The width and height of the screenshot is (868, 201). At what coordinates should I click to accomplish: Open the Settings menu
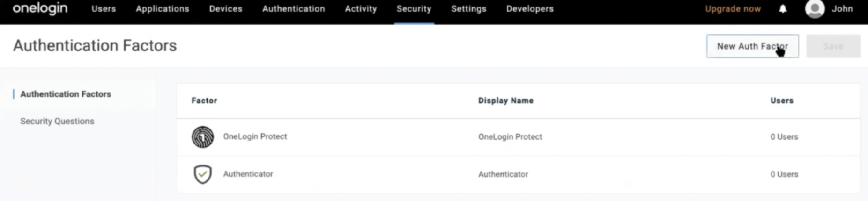[469, 9]
